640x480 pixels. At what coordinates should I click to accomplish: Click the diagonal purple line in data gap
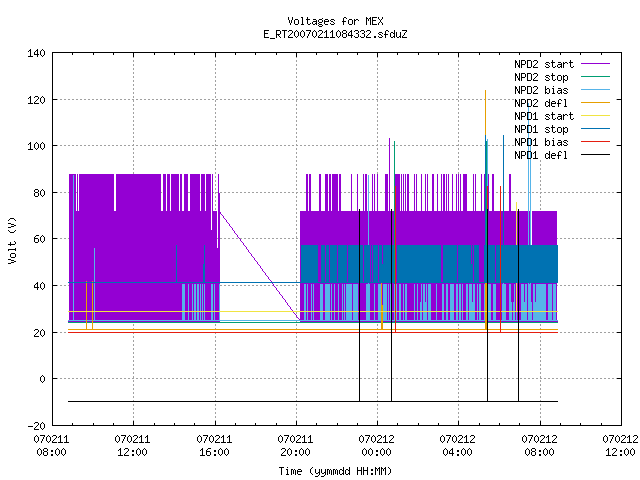click(260, 266)
